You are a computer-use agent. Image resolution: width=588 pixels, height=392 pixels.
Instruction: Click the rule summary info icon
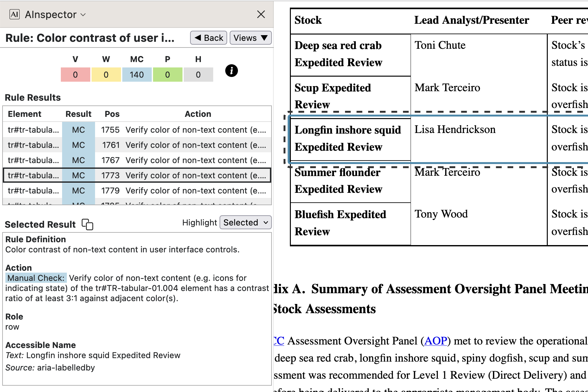click(231, 71)
